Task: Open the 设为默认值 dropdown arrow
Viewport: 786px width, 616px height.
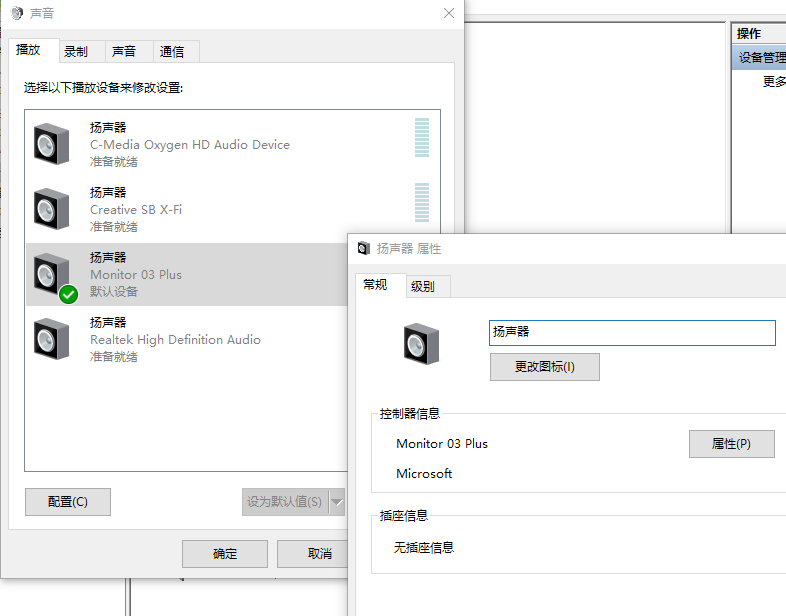Action: point(337,502)
